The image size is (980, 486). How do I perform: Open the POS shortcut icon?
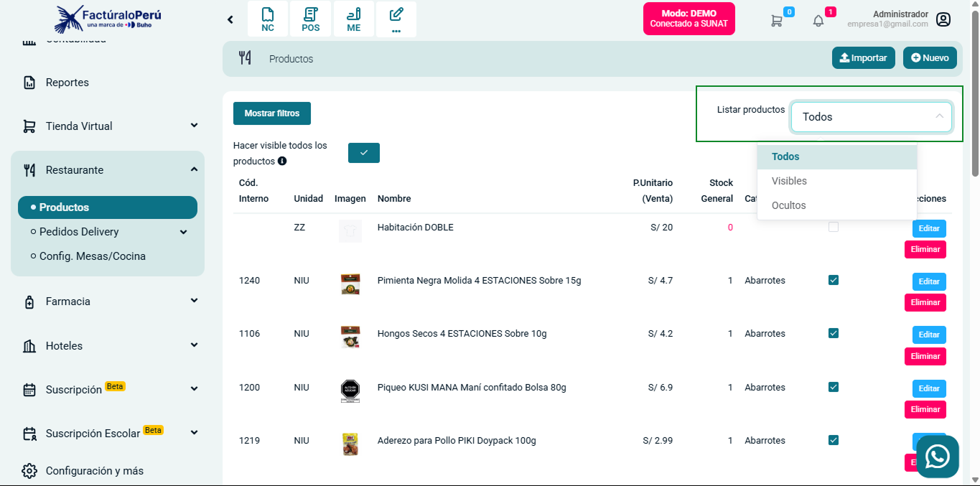[311, 19]
